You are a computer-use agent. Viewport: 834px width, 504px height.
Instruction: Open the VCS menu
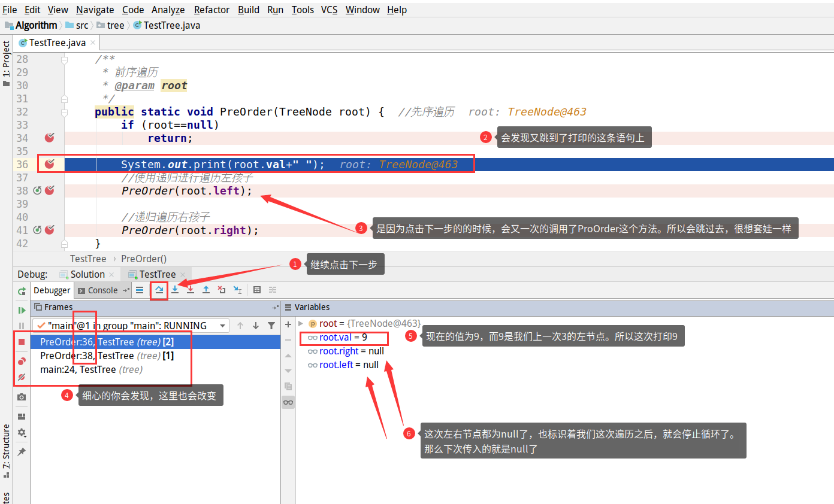(329, 10)
